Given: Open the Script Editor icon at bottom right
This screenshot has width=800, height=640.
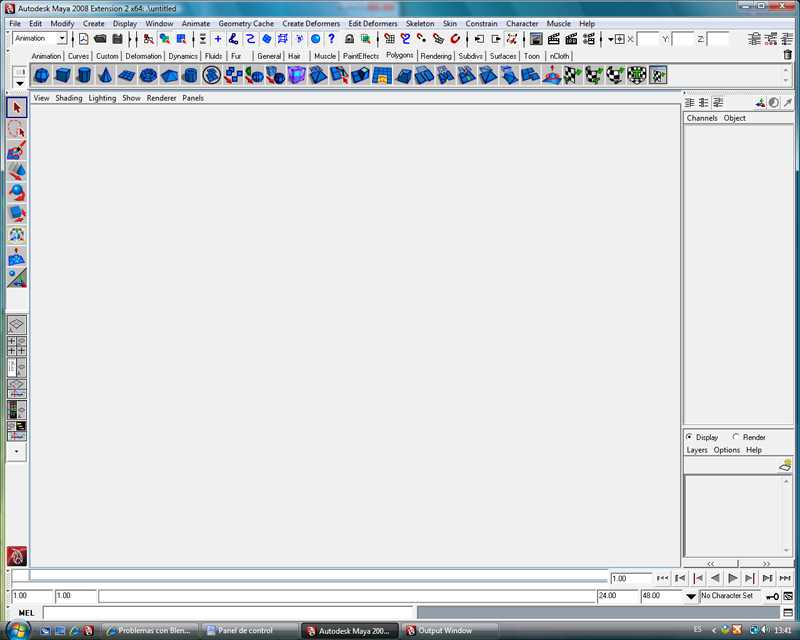Looking at the screenshot, I should click(788, 612).
